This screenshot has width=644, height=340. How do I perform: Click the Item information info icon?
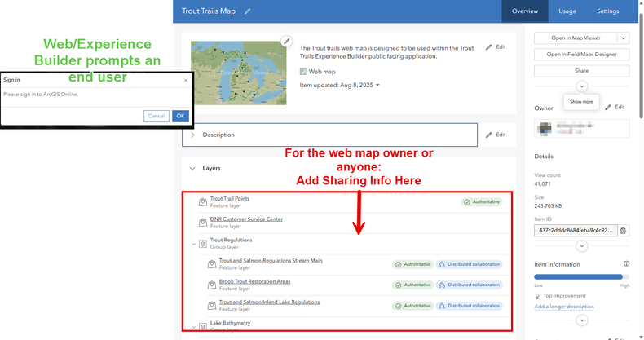626,263
